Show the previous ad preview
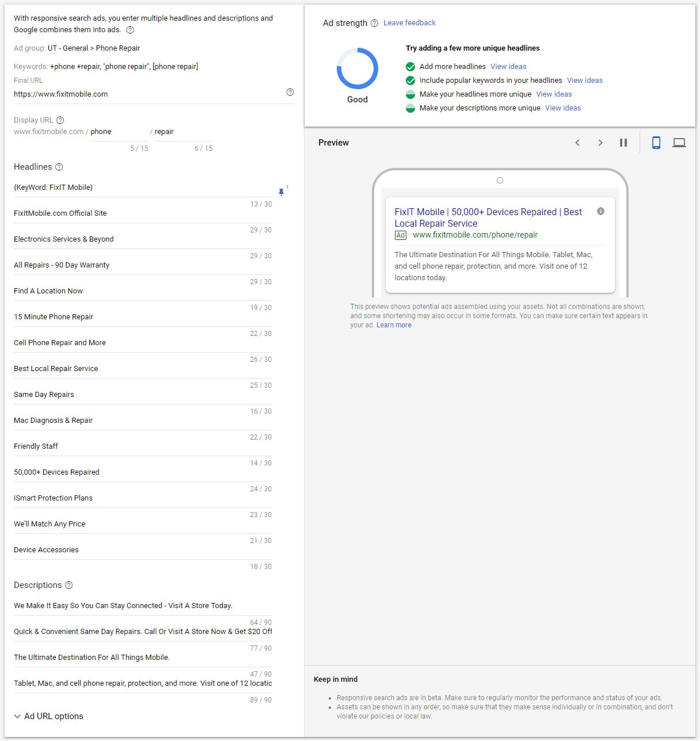 (x=577, y=143)
